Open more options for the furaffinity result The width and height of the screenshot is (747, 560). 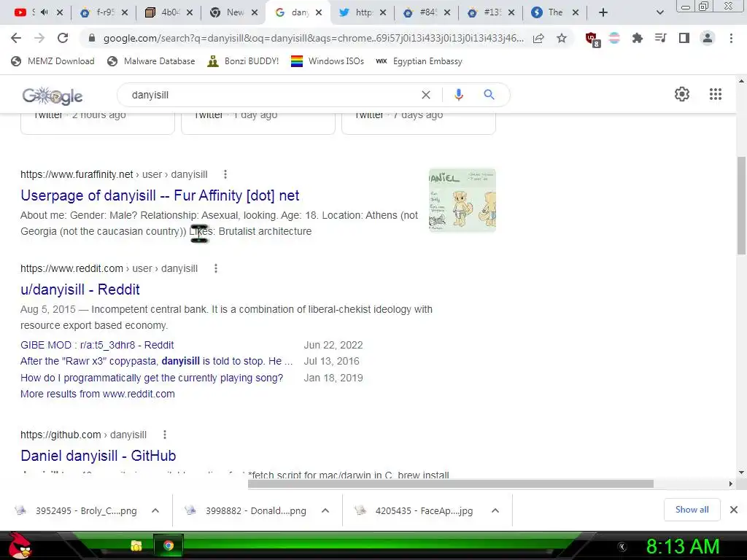point(225,175)
